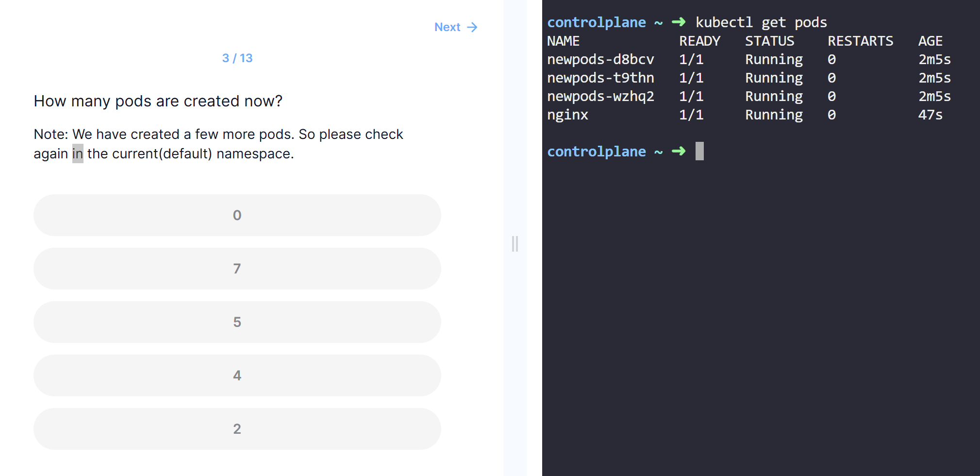Go to the Next question
Screen dimensions: 980x476
coord(455,27)
